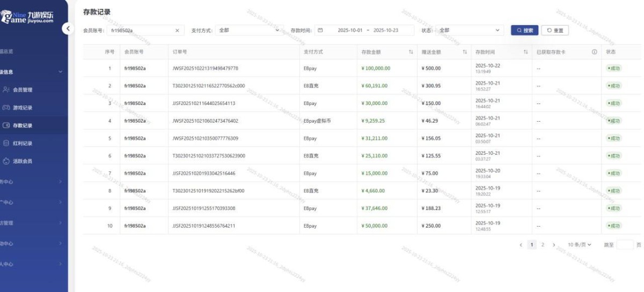Change the 10条/页 page size

[579, 245]
